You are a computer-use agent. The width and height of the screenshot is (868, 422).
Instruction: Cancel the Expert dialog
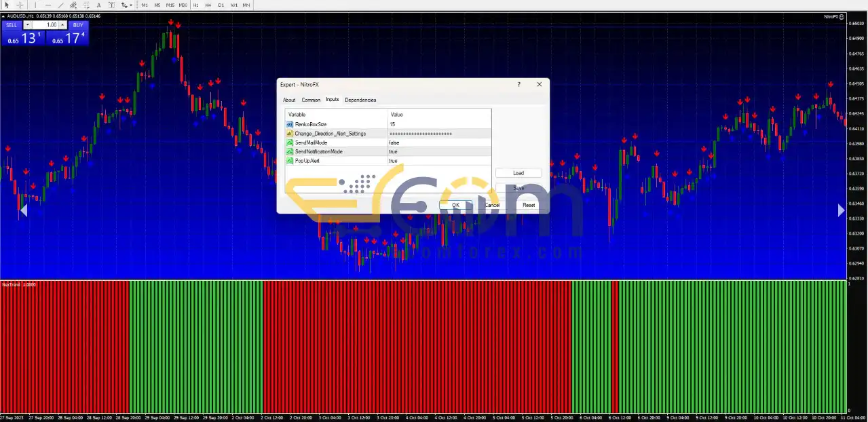[x=492, y=205]
